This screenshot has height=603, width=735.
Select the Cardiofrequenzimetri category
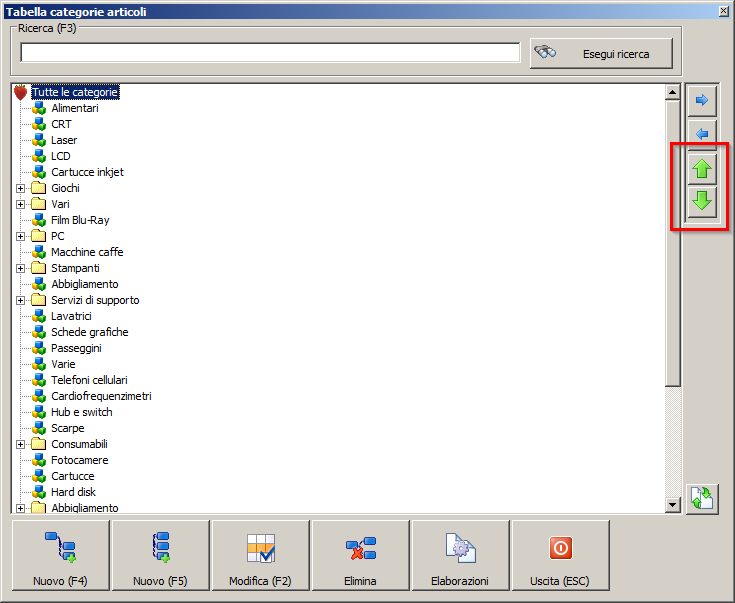(101, 396)
